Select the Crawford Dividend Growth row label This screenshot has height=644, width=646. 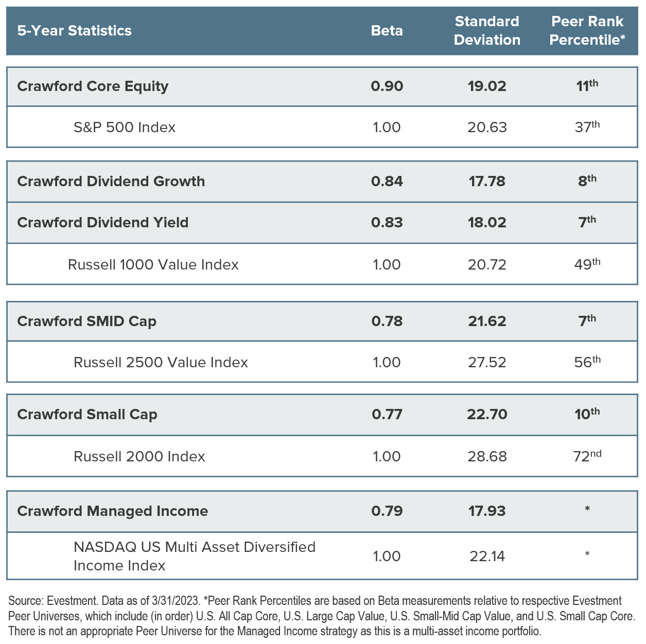click(x=111, y=181)
